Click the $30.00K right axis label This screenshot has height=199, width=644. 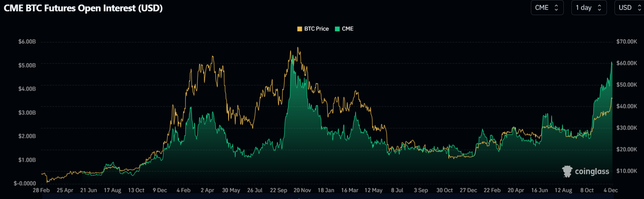(x=627, y=128)
